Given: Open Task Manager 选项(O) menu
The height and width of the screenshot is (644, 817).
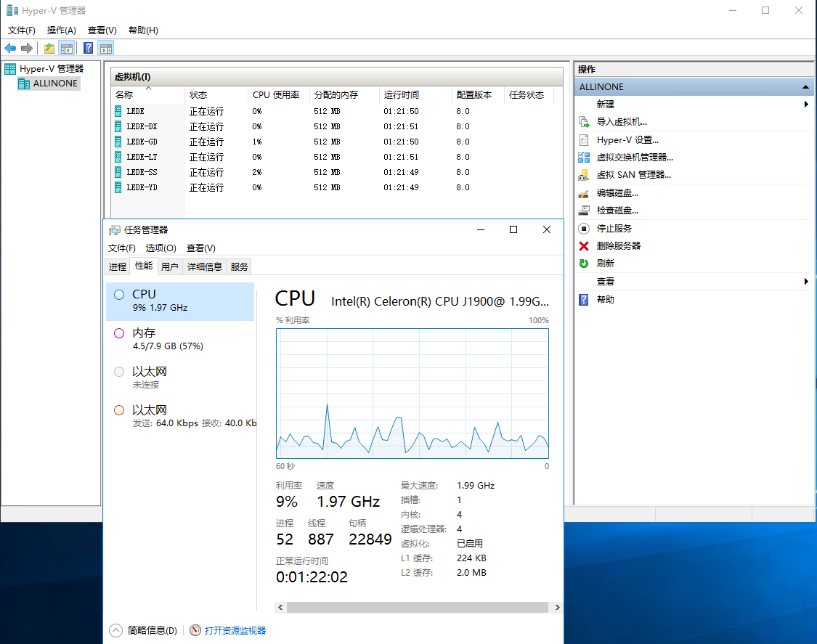Looking at the screenshot, I should pyautogui.click(x=161, y=248).
